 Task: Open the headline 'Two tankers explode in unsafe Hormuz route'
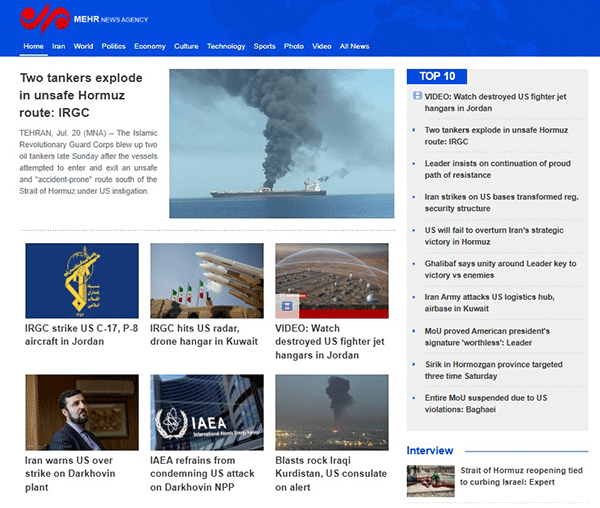click(x=81, y=95)
